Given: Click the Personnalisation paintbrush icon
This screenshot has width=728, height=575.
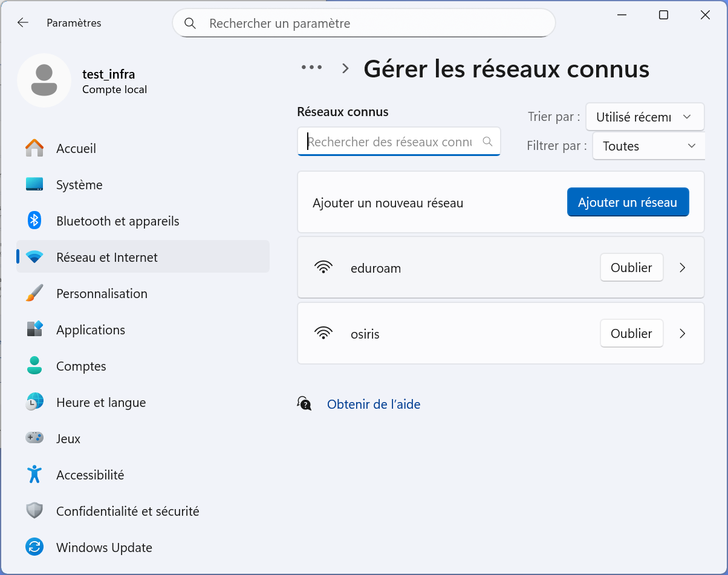Looking at the screenshot, I should pyautogui.click(x=34, y=294).
